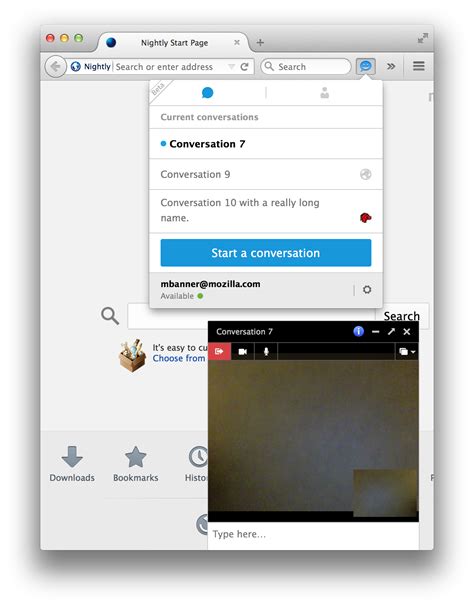Open History from the start page
Viewport: 474px width, 606px height.
coord(196,464)
